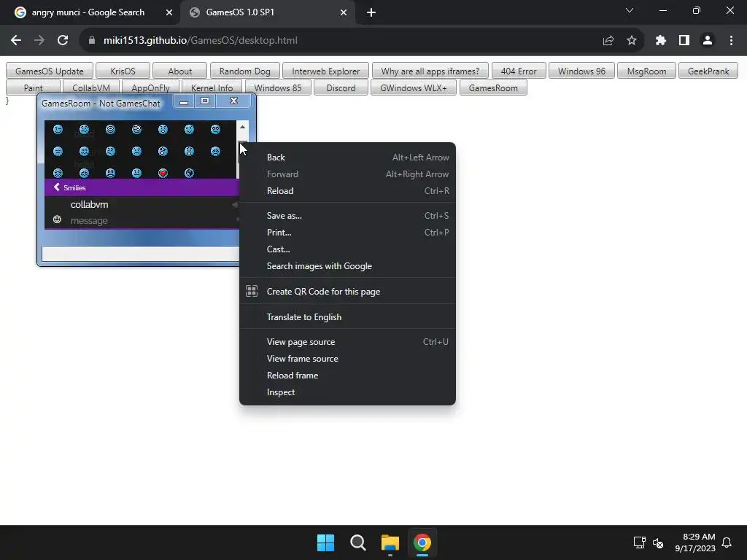Launch the KrisOS app button
The width and height of the screenshot is (747, 560).
[123, 71]
